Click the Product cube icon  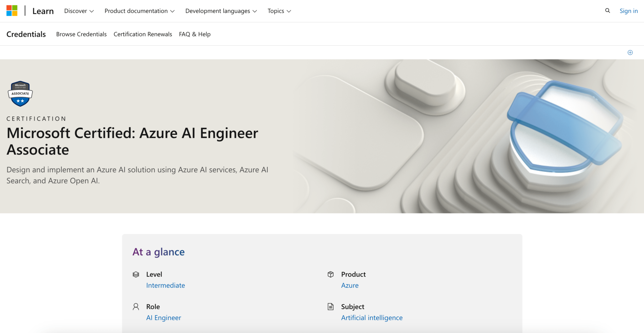click(x=330, y=275)
